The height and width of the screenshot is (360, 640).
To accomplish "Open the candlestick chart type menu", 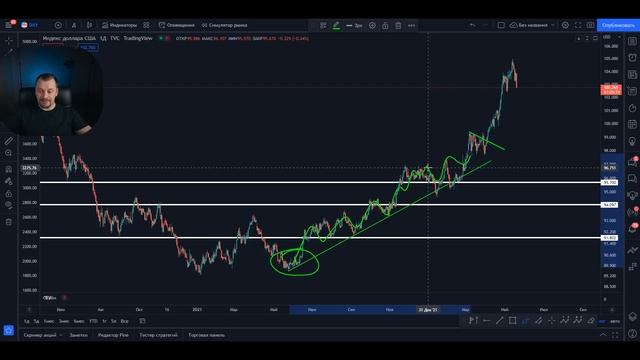I will 89,25.
